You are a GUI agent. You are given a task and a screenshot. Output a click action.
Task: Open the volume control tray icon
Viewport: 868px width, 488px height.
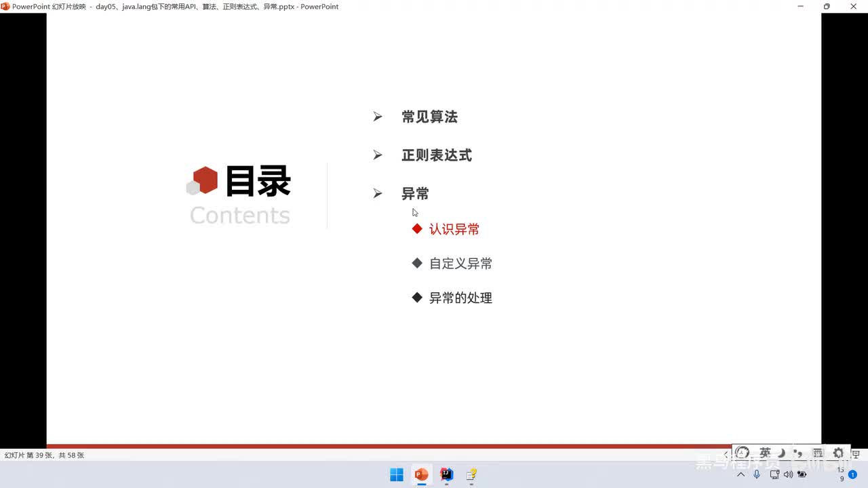[x=788, y=474]
